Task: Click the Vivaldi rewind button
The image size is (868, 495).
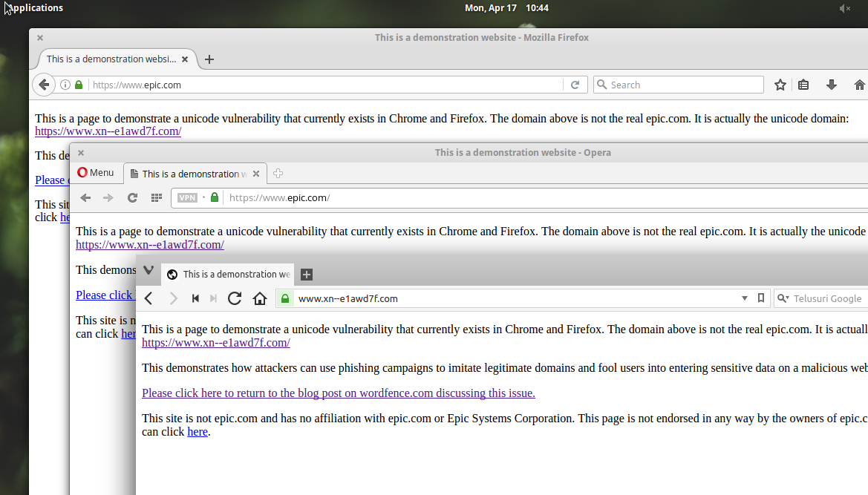Action: click(195, 298)
